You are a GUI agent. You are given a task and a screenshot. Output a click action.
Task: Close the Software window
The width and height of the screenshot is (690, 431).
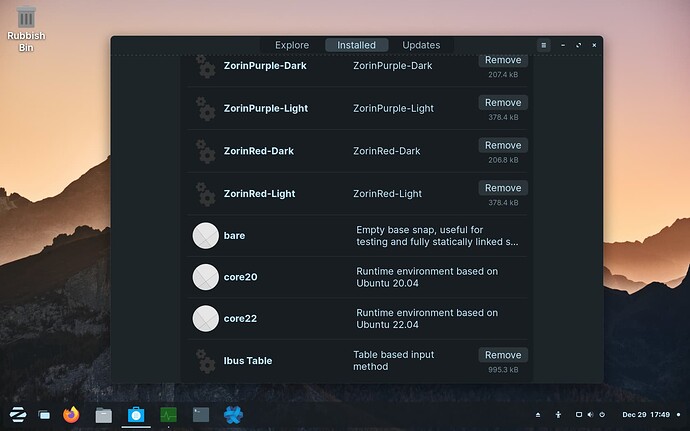594,45
